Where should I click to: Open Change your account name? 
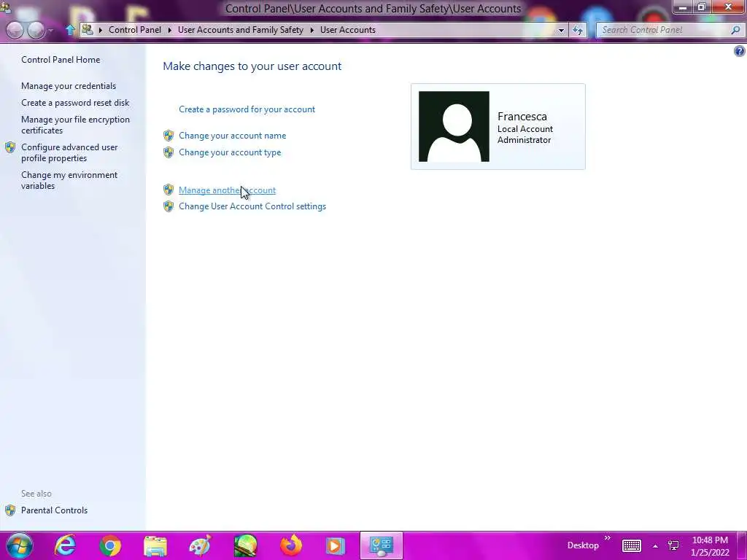pyautogui.click(x=233, y=135)
